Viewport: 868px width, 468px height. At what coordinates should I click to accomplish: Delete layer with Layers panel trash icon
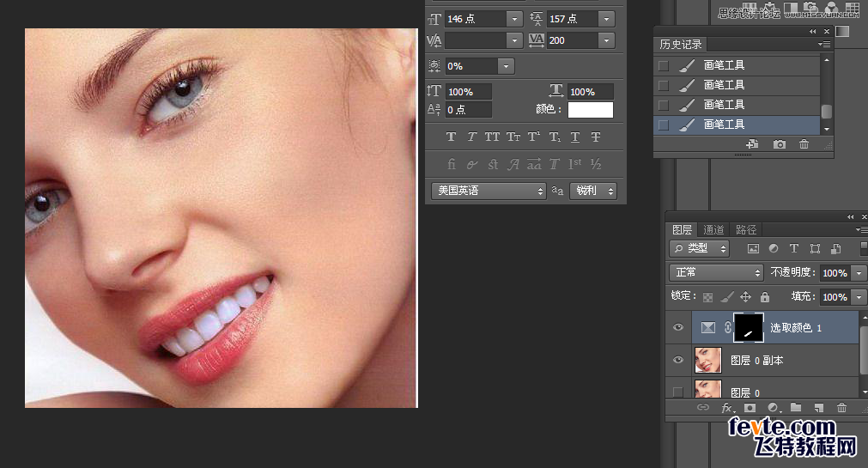pos(841,408)
